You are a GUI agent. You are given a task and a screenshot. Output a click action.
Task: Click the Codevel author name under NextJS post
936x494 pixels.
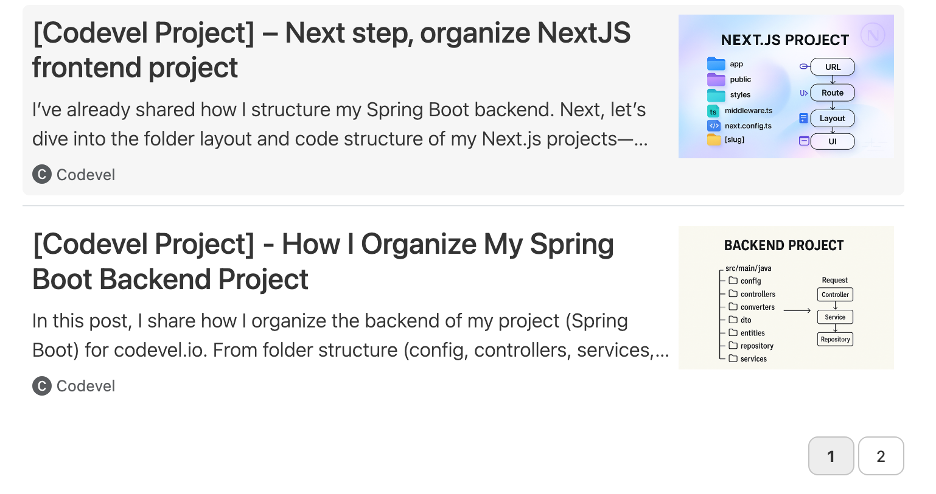[86, 175]
